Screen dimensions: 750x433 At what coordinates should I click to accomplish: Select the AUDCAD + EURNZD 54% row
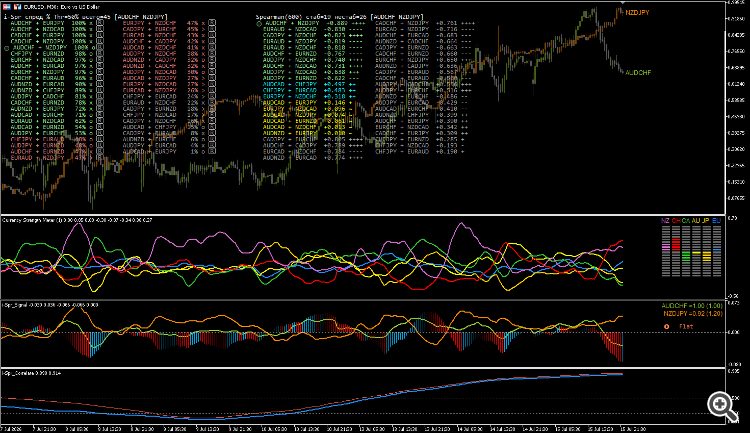click(50, 127)
